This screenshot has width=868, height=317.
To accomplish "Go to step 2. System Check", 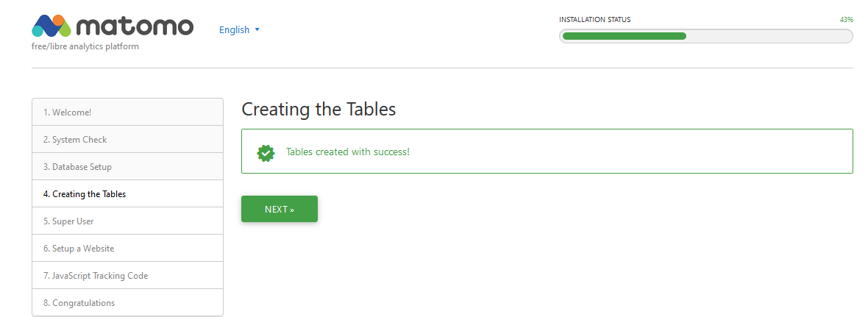I will [x=128, y=140].
